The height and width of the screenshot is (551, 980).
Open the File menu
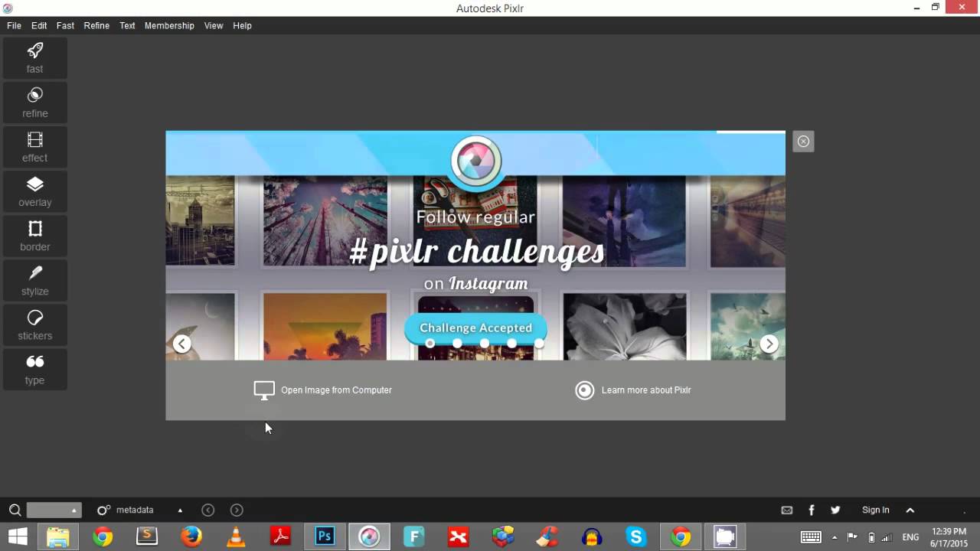(14, 25)
